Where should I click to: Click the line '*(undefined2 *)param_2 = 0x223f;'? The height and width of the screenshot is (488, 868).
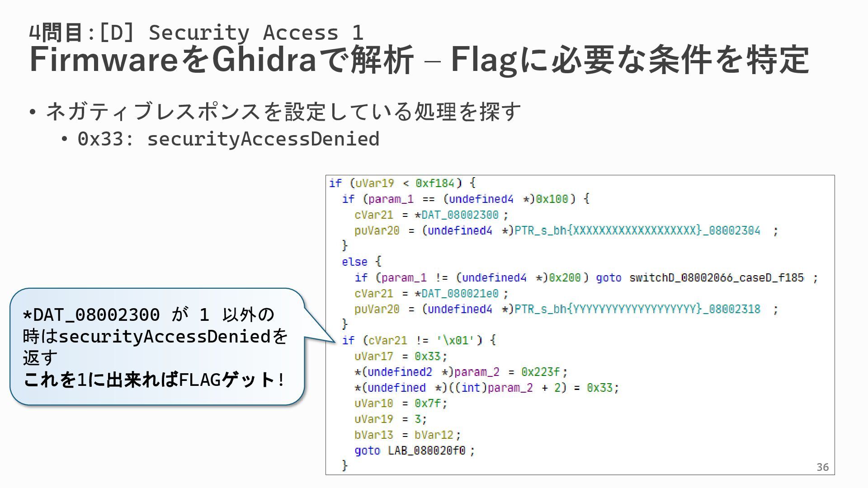(461, 372)
